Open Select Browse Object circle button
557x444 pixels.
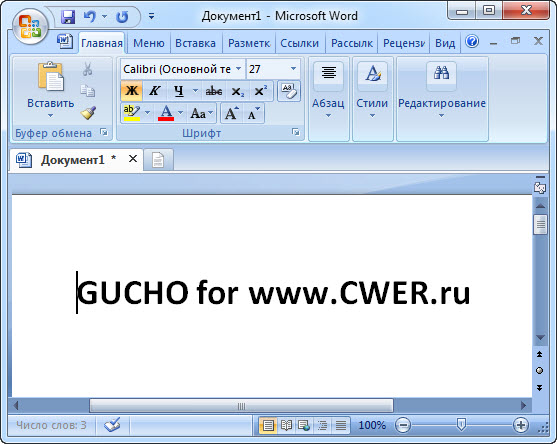[540, 371]
